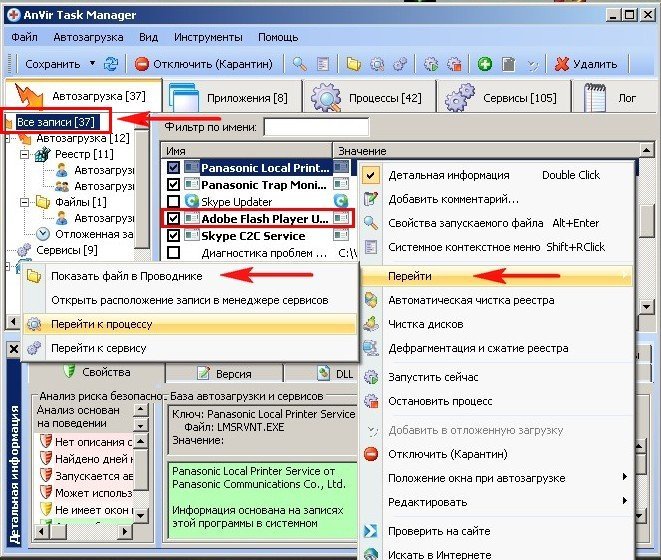This screenshot has width=661, height=560.
Task: Click the gear with green arrow toolbar icon
Action: (431, 64)
